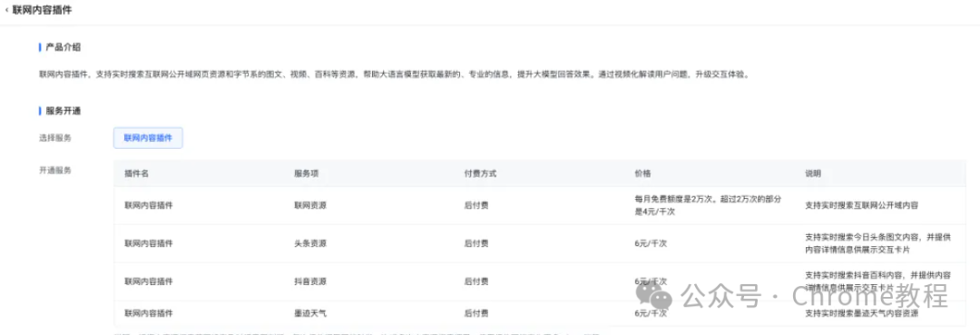Screen dimensions: 980x335
Task: Click the product description paragraph text
Action: (394, 74)
